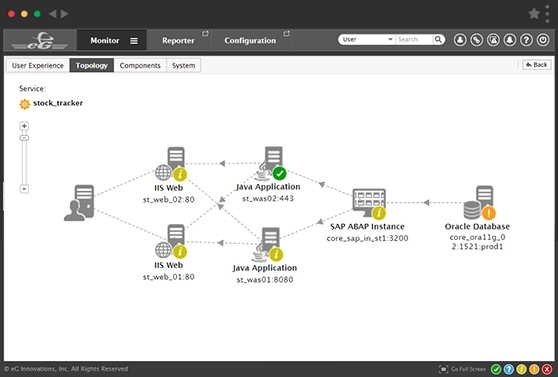Image resolution: width=558 pixels, height=377 pixels.
Task: Select the IIS Web st_web_01 server icon
Action: [x=171, y=241]
